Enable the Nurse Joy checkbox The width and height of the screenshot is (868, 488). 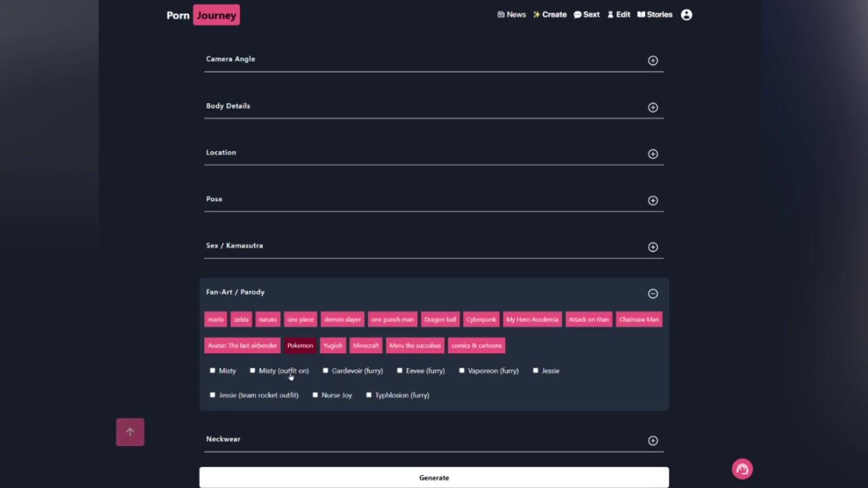point(315,395)
